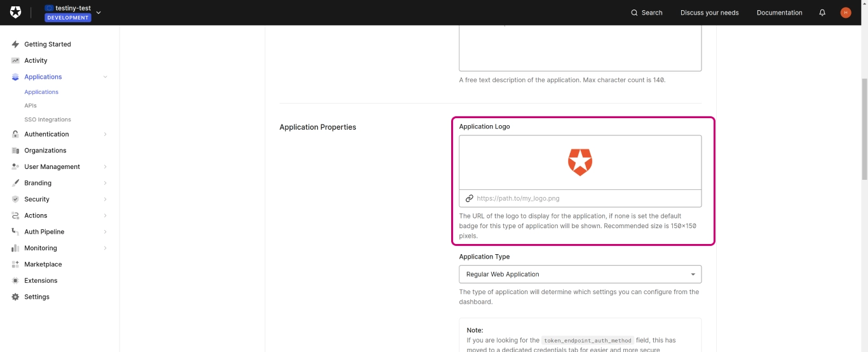
Task: Collapse the Applications sidebar section
Action: [x=105, y=77]
